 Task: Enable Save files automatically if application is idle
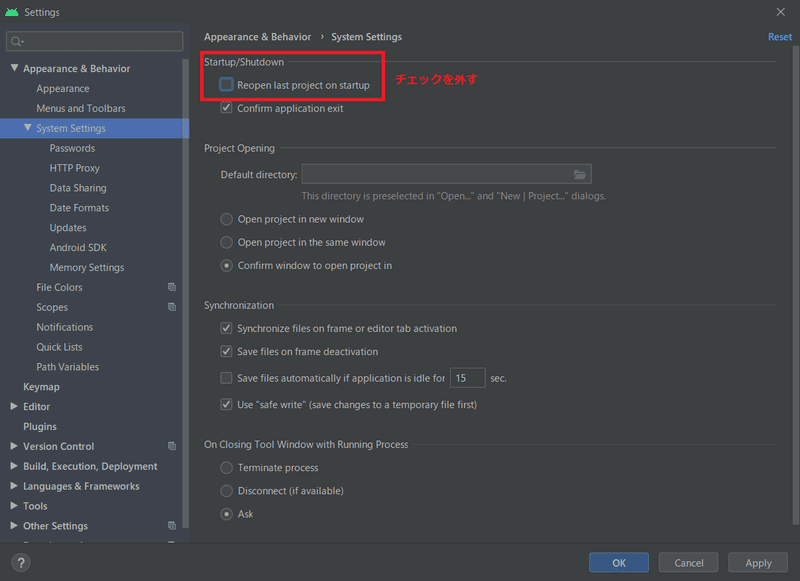coord(227,378)
